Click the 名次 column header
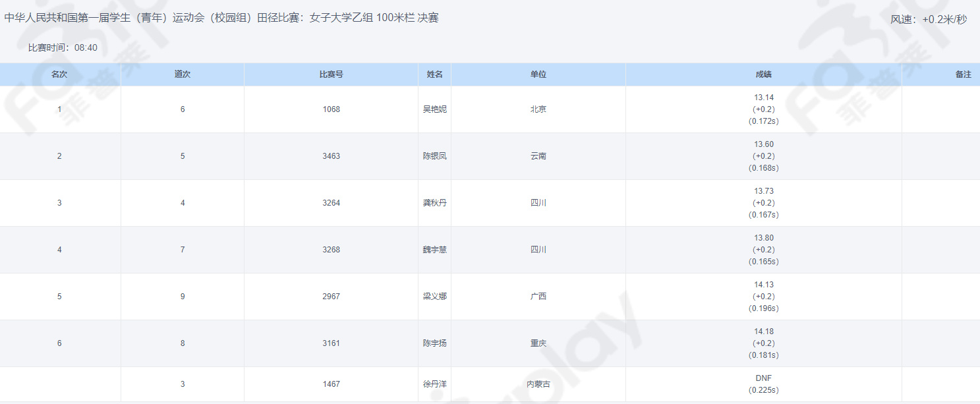The image size is (980, 404). tap(59, 74)
